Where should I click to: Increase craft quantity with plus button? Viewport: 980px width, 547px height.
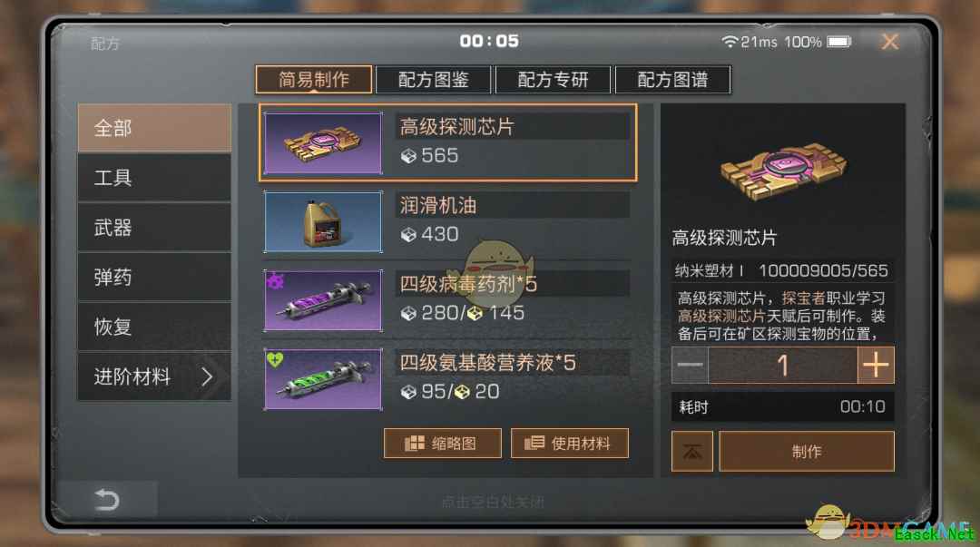(x=876, y=365)
